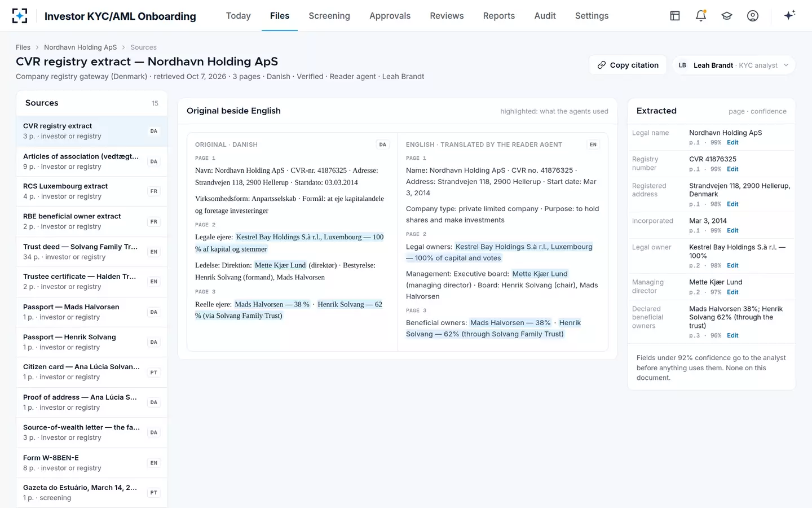
Task: Open the graduation cap learning icon
Action: point(727,16)
